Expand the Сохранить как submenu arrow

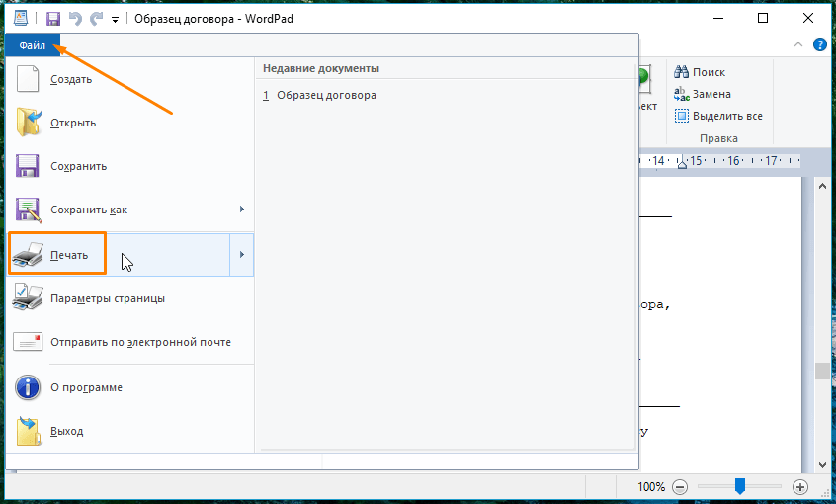[241, 210]
